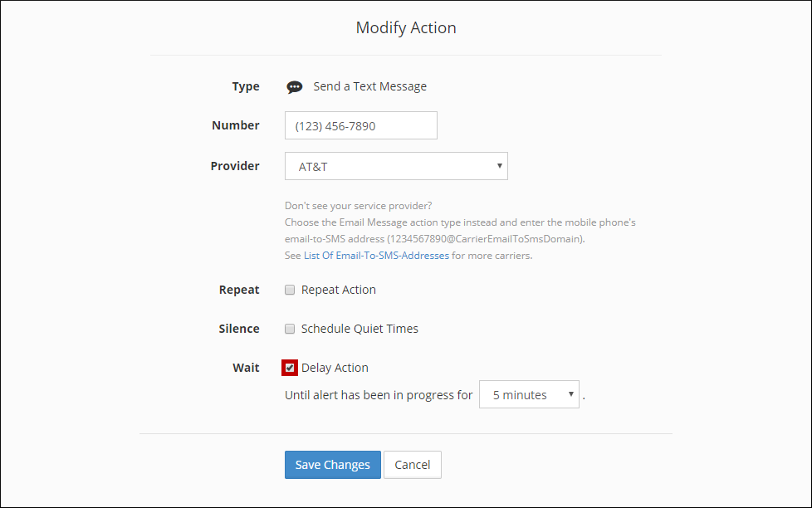Click the Modify Action heading

click(x=406, y=27)
